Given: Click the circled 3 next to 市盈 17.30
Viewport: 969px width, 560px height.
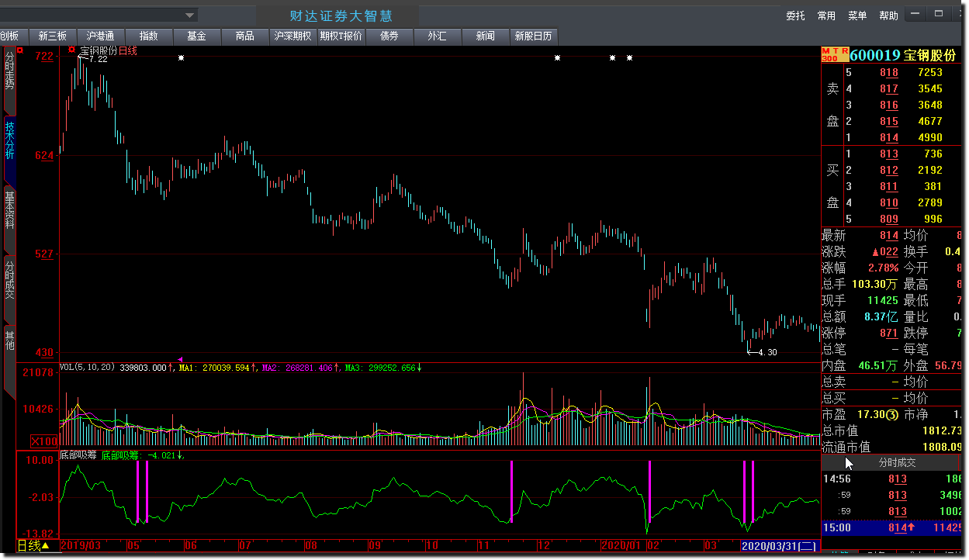Looking at the screenshot, I should click(893, 415).
